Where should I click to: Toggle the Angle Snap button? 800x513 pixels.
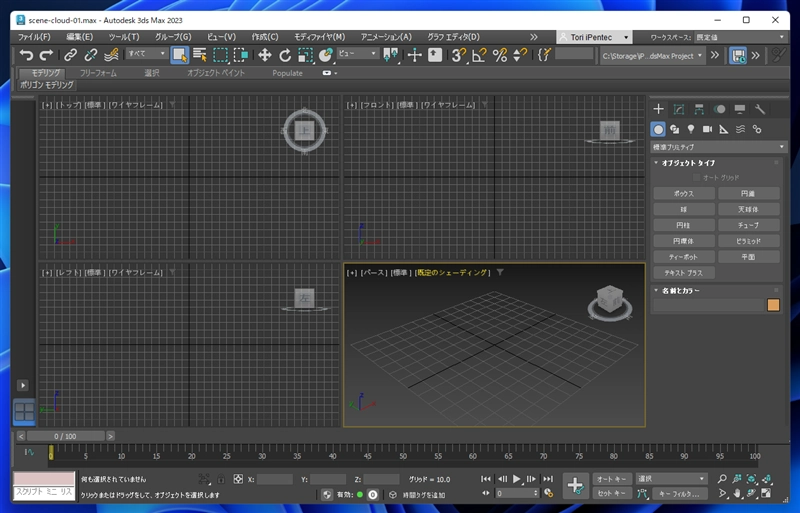479,55
